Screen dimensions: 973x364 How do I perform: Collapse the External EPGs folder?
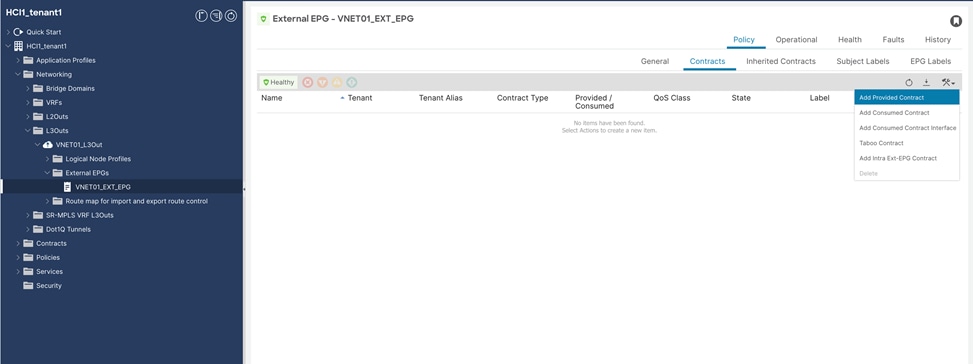click(x=48, y=173)
